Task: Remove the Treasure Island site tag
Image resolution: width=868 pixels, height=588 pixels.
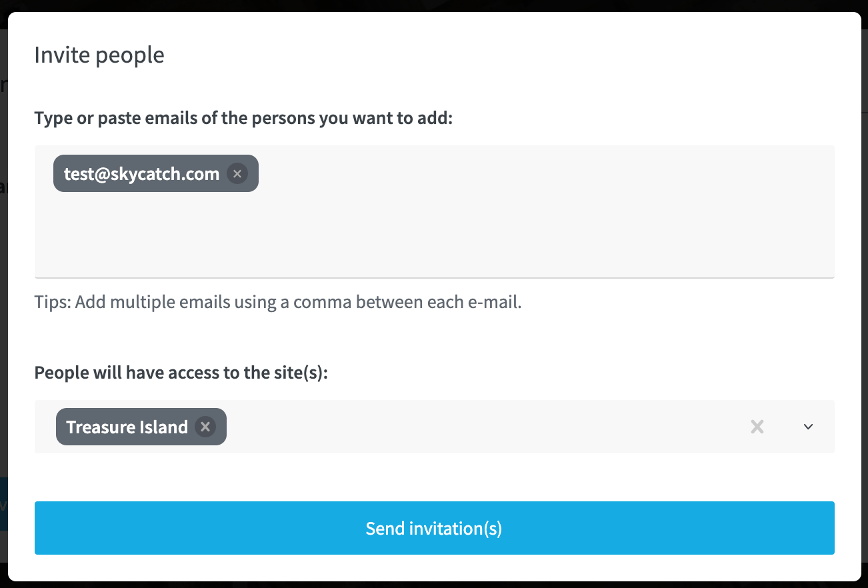Action: tap(205, 427)
